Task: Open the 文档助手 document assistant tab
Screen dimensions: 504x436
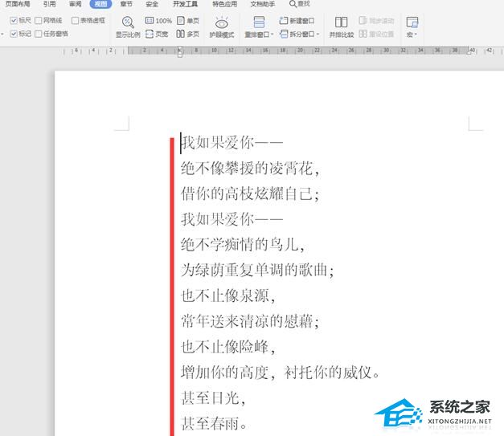Action: [263, 4]
